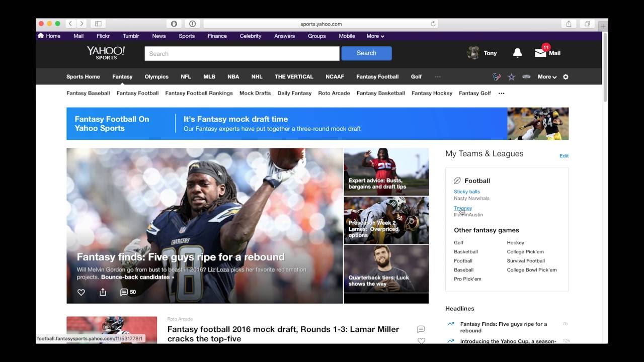644x362 pixels.
Task: Open Preseason Week 2 Lames thumbnail
Action: [386, 220]
